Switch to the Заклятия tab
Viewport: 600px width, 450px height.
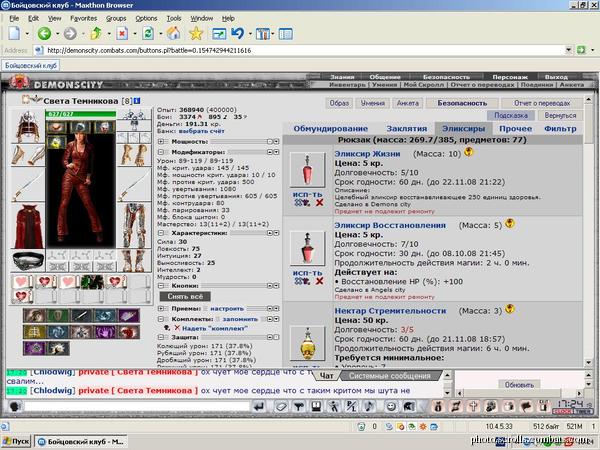[407, 129]
